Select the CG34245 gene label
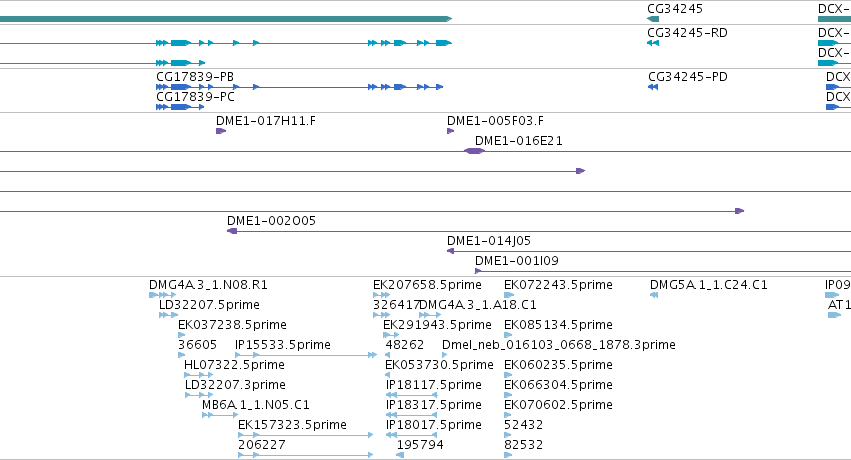Screen dimensions: 851x460 675,9
